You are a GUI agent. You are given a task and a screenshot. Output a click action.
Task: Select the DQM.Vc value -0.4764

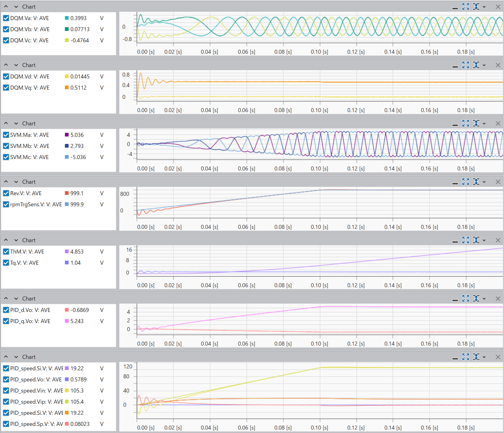click(79, 40)
